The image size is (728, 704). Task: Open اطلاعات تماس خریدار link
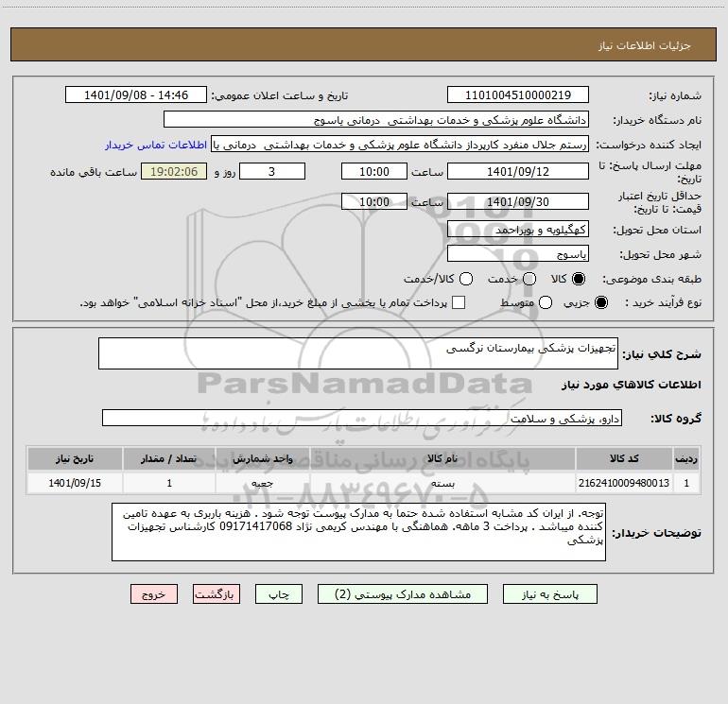click(x=156, y=145)
